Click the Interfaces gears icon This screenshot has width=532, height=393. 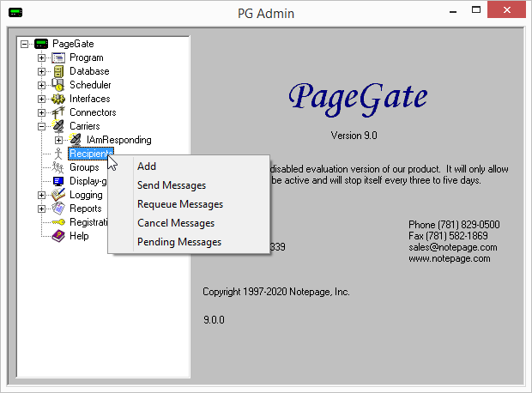point(58,99)
